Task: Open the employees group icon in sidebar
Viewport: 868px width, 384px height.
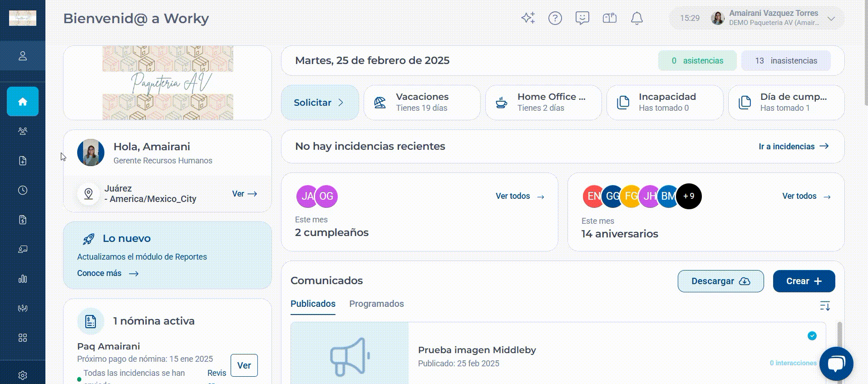Action: pyautogui.click(x=23, y=131)
